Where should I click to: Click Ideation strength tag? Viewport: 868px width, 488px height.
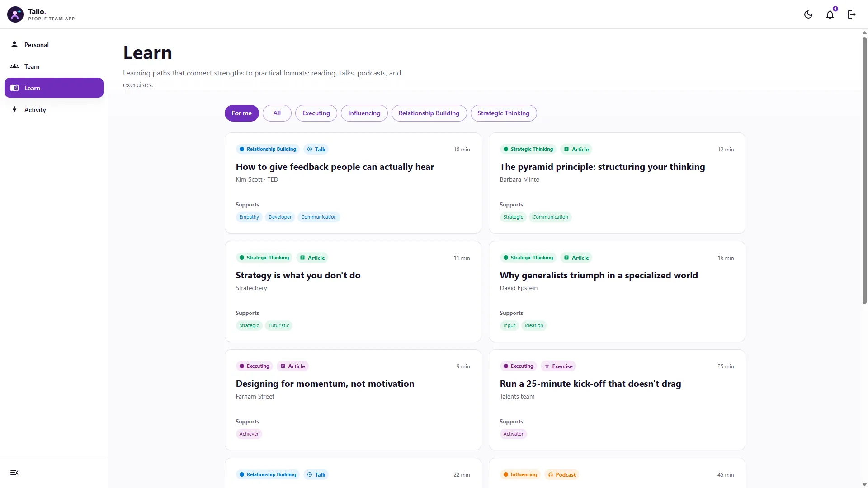click(534, 326)
